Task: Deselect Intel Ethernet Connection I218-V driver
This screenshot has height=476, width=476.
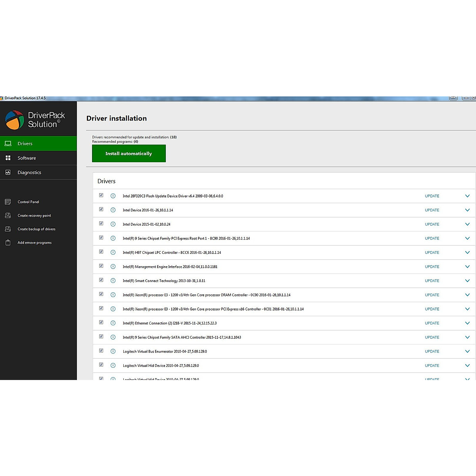Action: [x=101, y=322]
